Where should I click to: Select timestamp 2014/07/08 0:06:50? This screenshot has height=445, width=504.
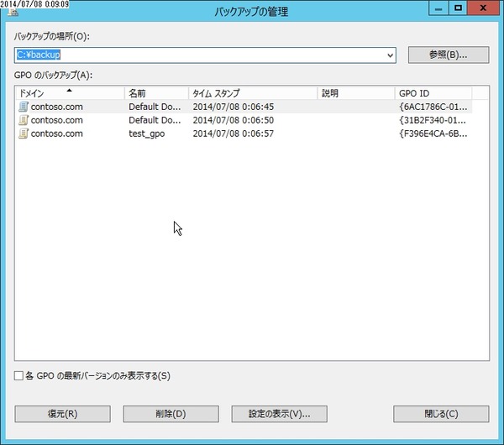tap(234, 120)
